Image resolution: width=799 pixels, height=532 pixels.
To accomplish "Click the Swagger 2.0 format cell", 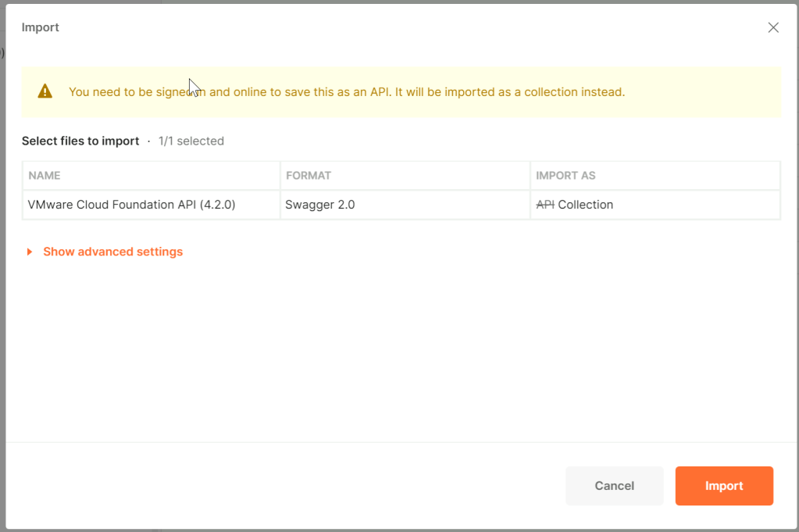I will [320, 205].
